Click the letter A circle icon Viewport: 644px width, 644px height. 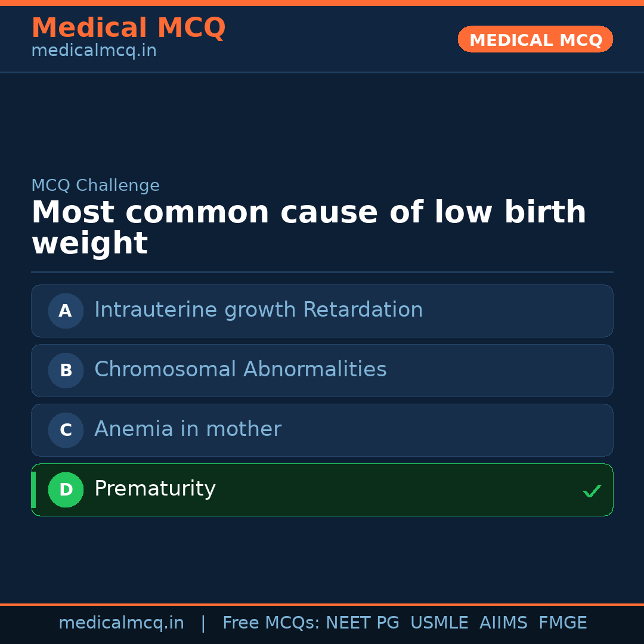pyautogui.click(x=66, y=311)
